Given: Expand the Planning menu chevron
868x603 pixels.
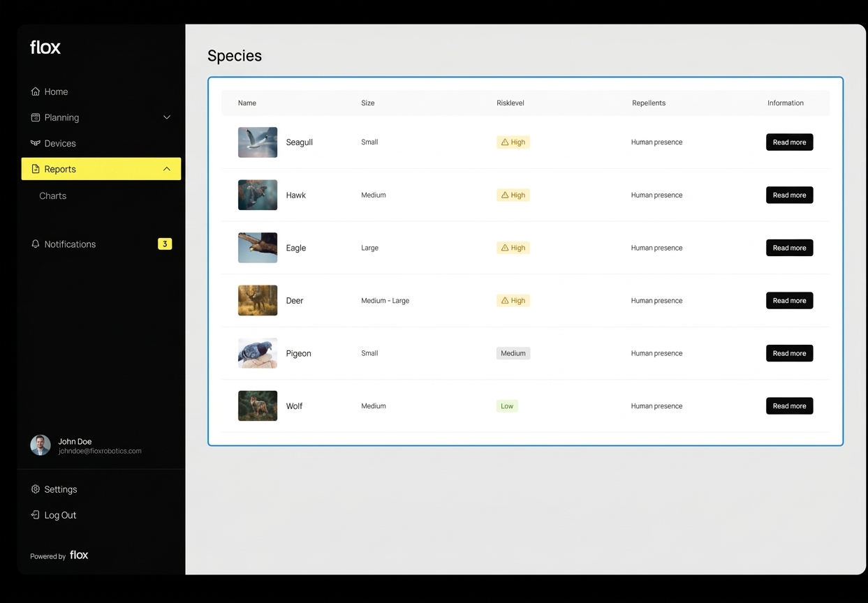Looking at the screenshot, I should [x=167, y=117].
